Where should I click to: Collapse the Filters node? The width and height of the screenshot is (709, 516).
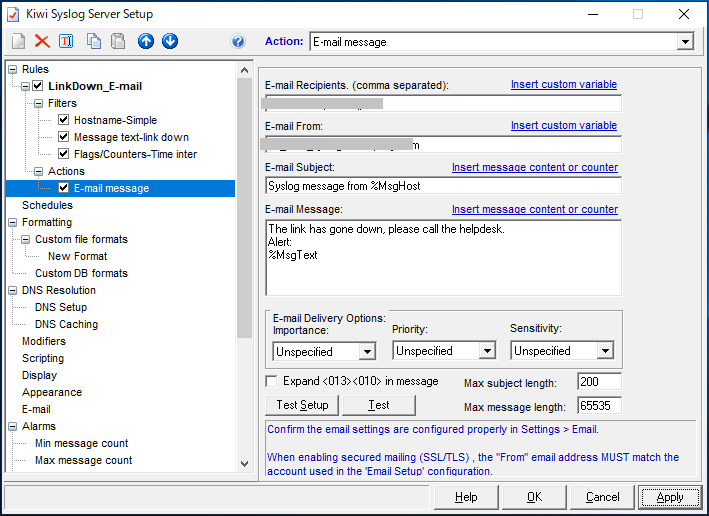coord(38,103)
